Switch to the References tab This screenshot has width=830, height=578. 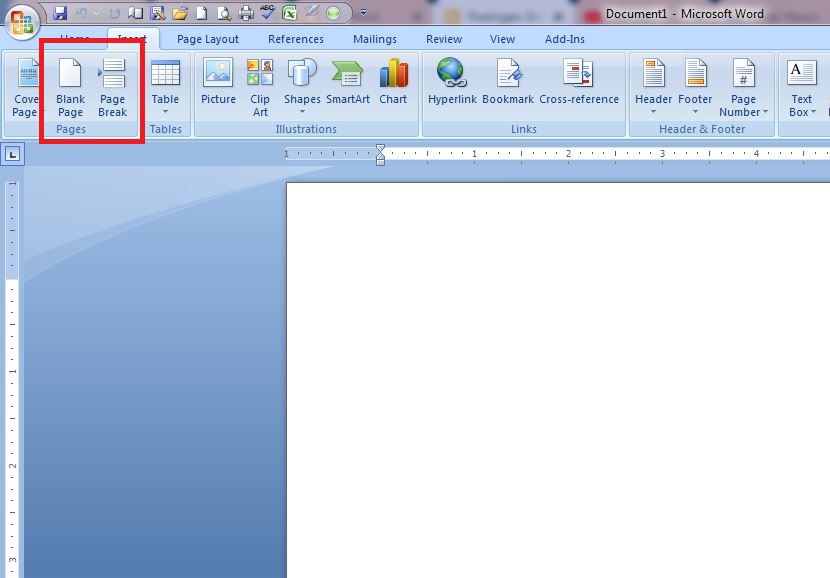point(295,39)
